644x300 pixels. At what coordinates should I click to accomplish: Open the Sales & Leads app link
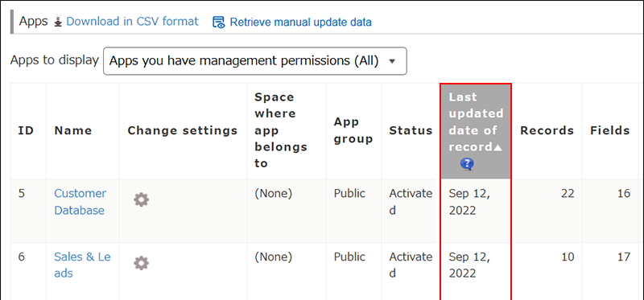click(x=82, y=265)
